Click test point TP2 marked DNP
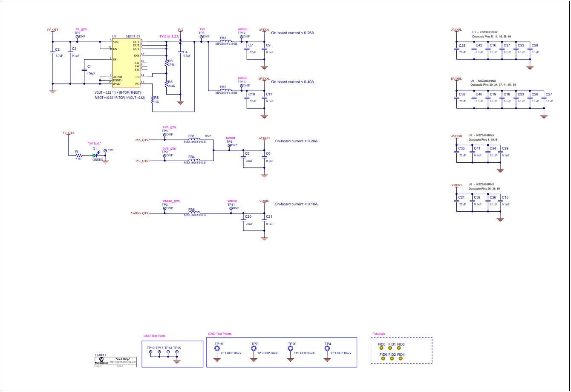Image resolution: width=571 pixels, height=392 pixels. point(78,37)
